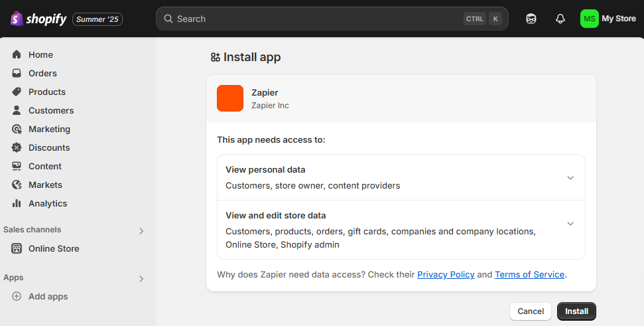
Task: Click the Apps heading
Action: click(13, 278)
